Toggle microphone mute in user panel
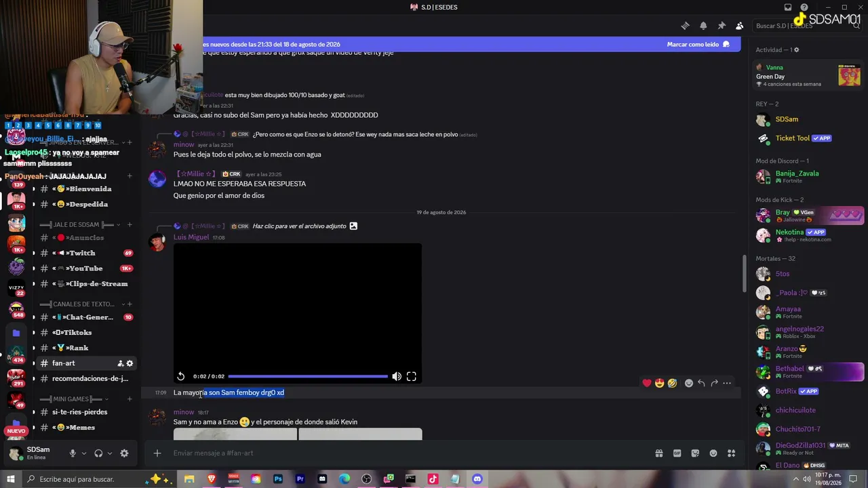The height and width of the screenshot is (488, 868). (x=73, y=453)
